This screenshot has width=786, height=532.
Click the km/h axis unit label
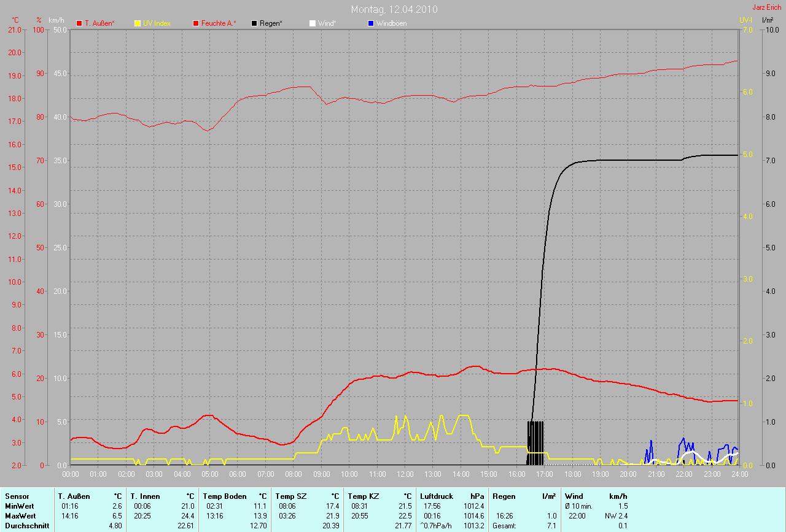[x=58, y=20]
